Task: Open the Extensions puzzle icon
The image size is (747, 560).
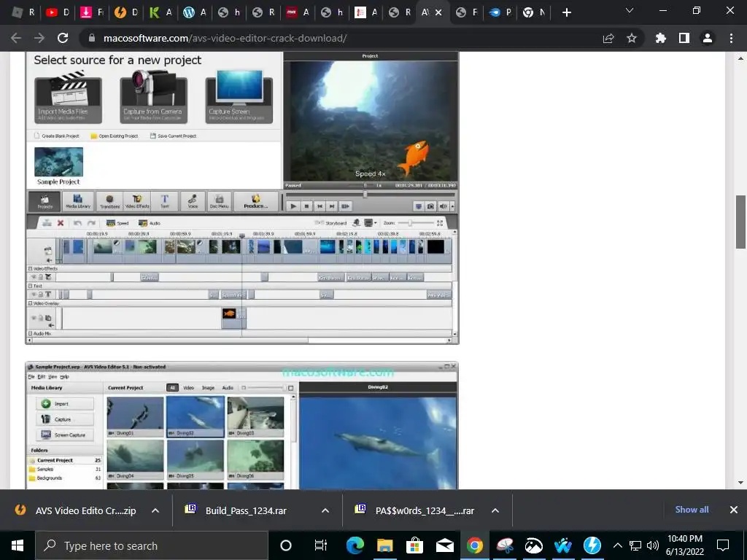Action: (x=661, y=38)
